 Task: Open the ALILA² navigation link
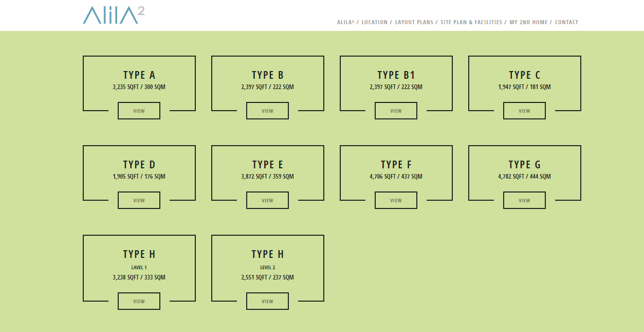(x=345, y=22)
